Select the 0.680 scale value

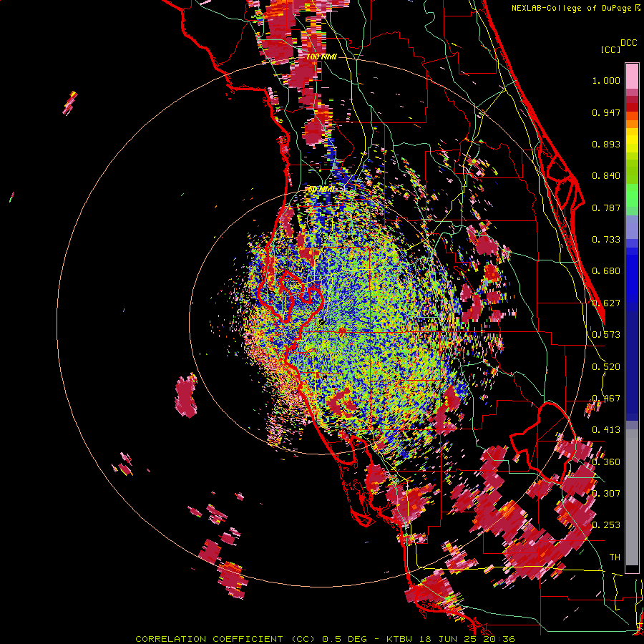click(x=606, y=271)
